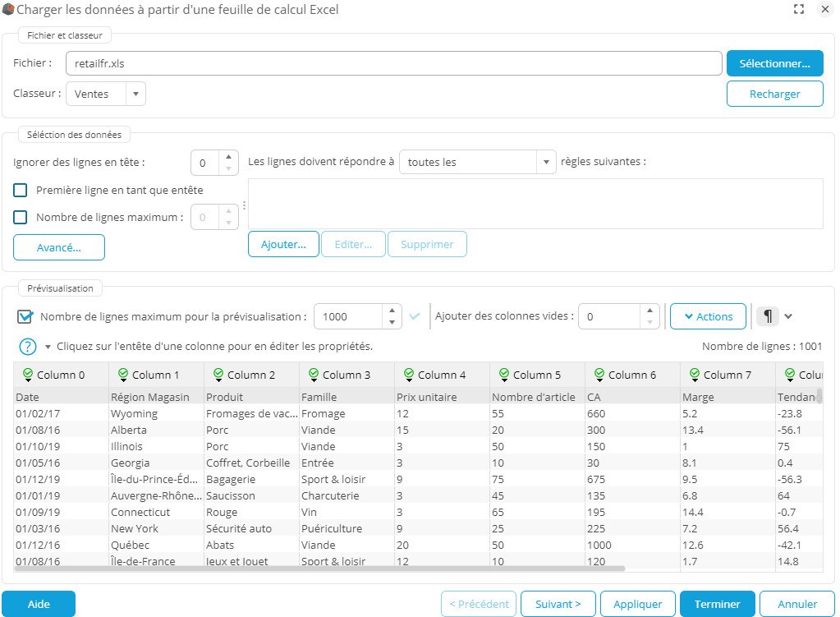Viewport: 840px width, 617px height.
Task: Click the Terminer button
Action: (x=717, y=604)
